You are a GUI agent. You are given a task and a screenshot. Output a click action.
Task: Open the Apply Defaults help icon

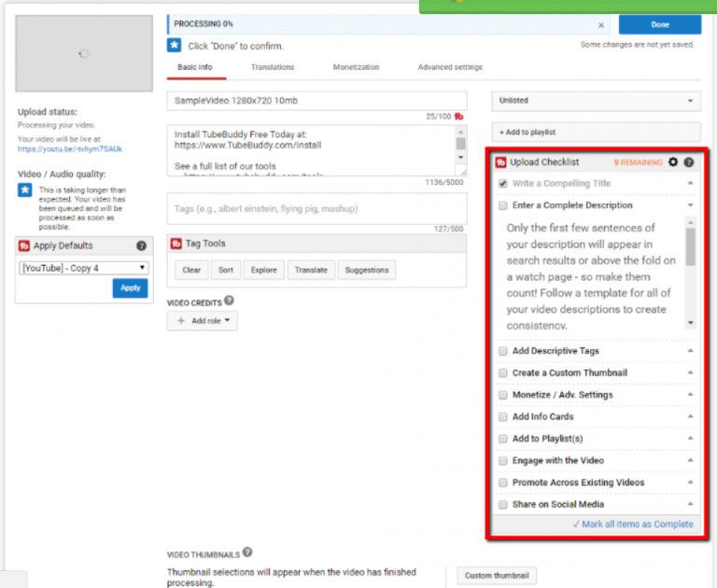coord(142,246)
